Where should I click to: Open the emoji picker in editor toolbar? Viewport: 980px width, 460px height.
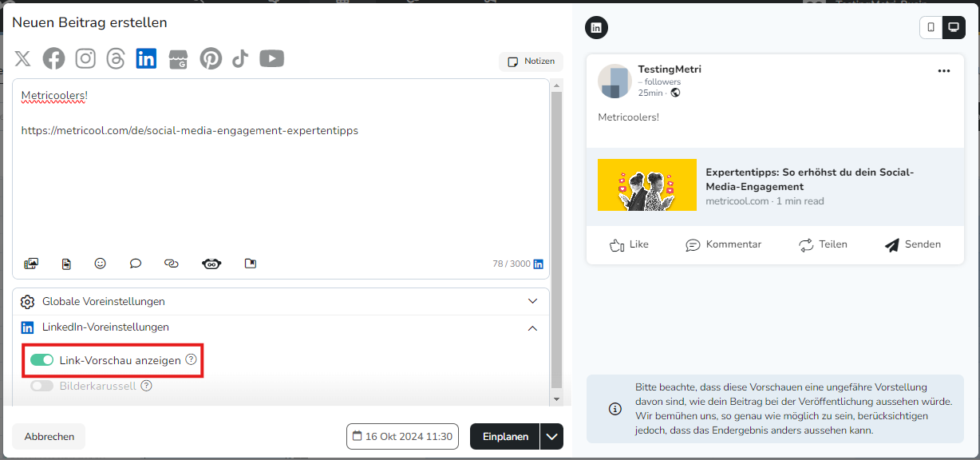tap(100, 263)
